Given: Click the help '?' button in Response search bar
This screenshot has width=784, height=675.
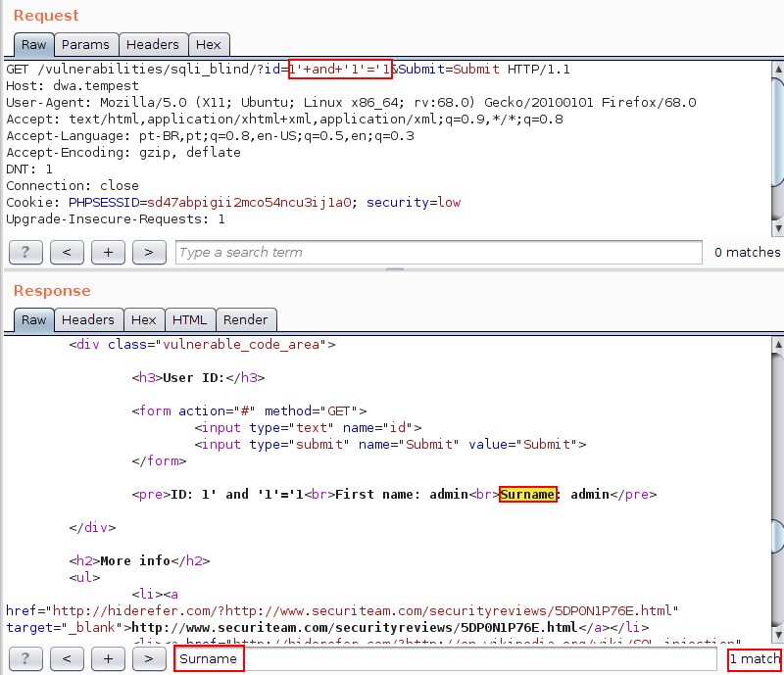Looking at the screenshot, I should 25,658.
